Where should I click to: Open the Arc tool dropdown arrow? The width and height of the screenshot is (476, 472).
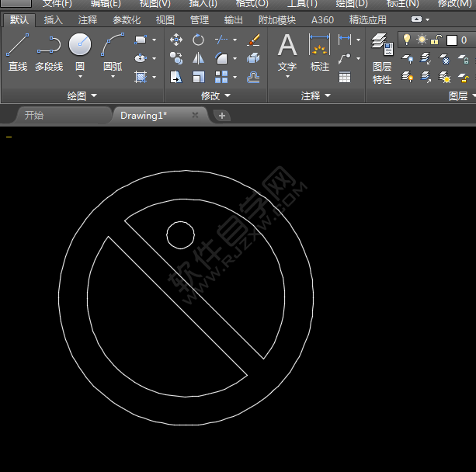tap(113, 77)
